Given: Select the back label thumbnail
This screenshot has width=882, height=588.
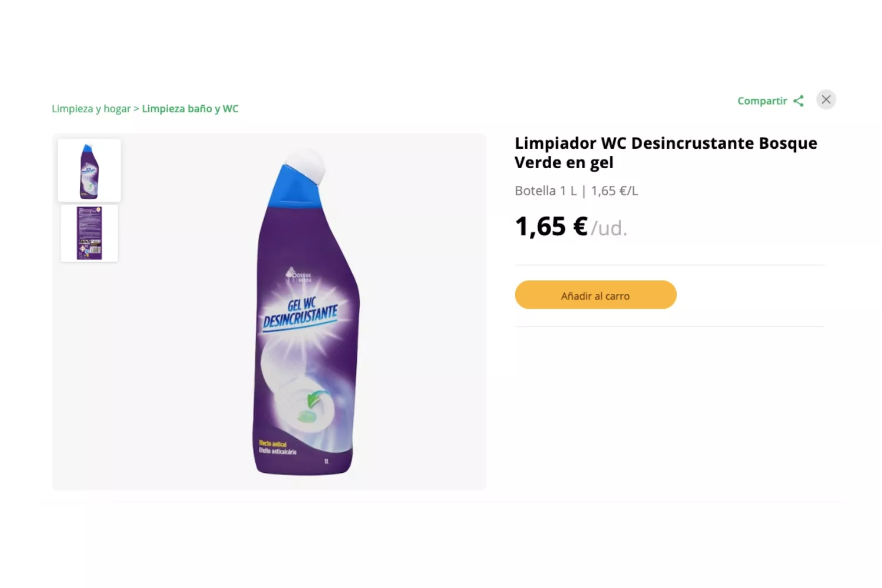Looking at the screenshot, I should click(89, 233).
